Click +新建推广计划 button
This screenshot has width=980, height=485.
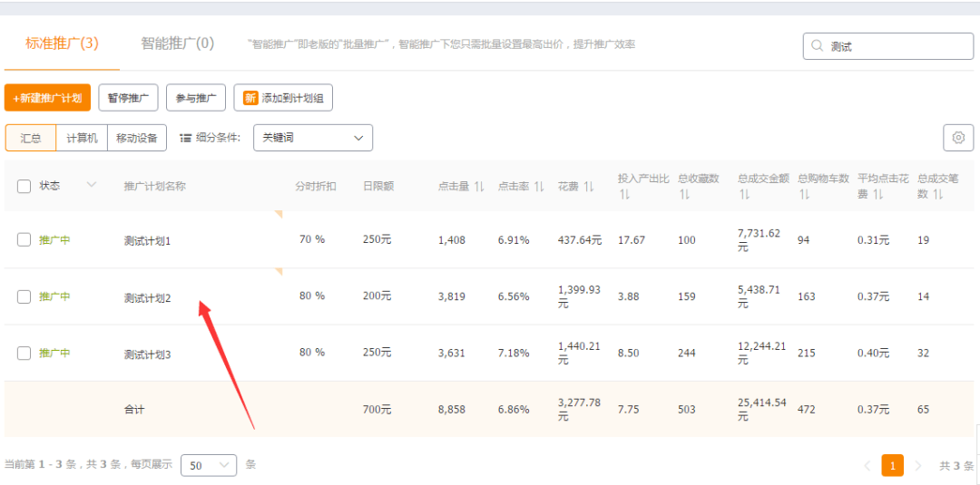point(47,98)
